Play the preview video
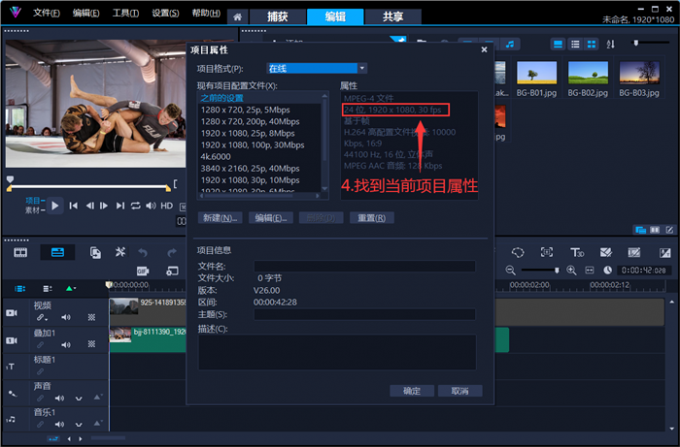Viewport: 680px width, 447px height. [x=55, y=206]
